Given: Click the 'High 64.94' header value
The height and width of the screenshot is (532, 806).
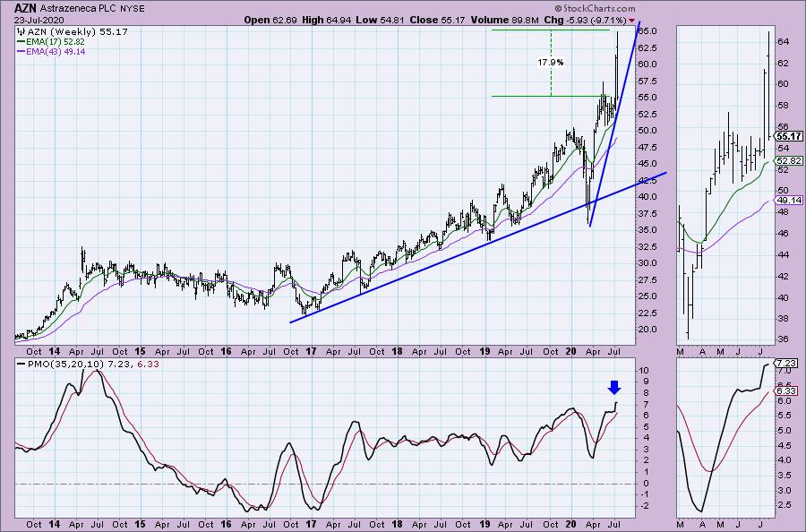Looking at the screenshot, I should pyautogui.click(x=326, y=20).
